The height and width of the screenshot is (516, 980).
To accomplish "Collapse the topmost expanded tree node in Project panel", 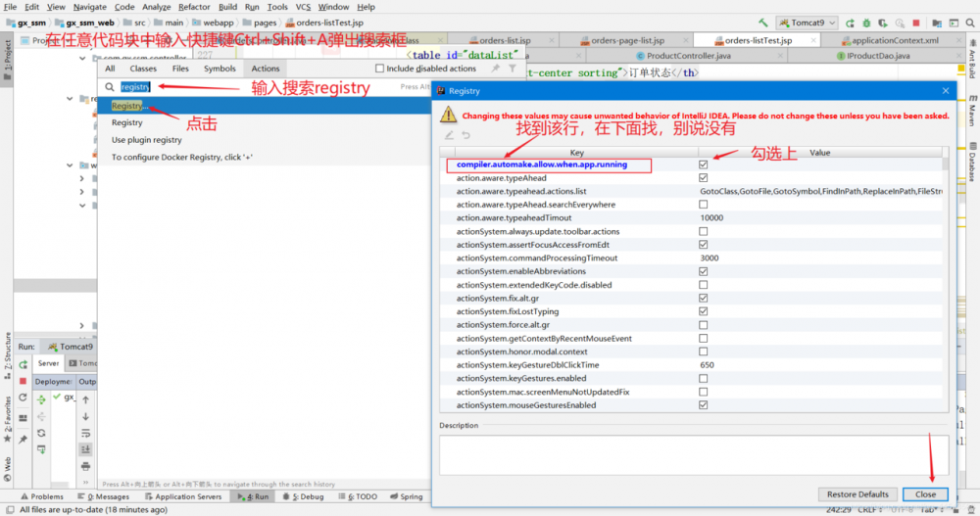I will pyautogui.click(x=82, y=58).
